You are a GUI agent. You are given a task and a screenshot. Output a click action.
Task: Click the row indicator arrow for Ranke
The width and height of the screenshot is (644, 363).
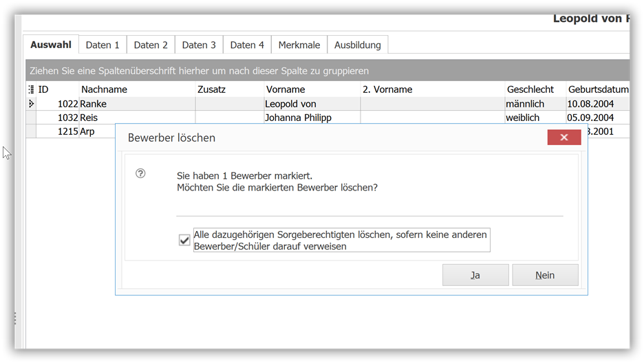click(31, 104)
